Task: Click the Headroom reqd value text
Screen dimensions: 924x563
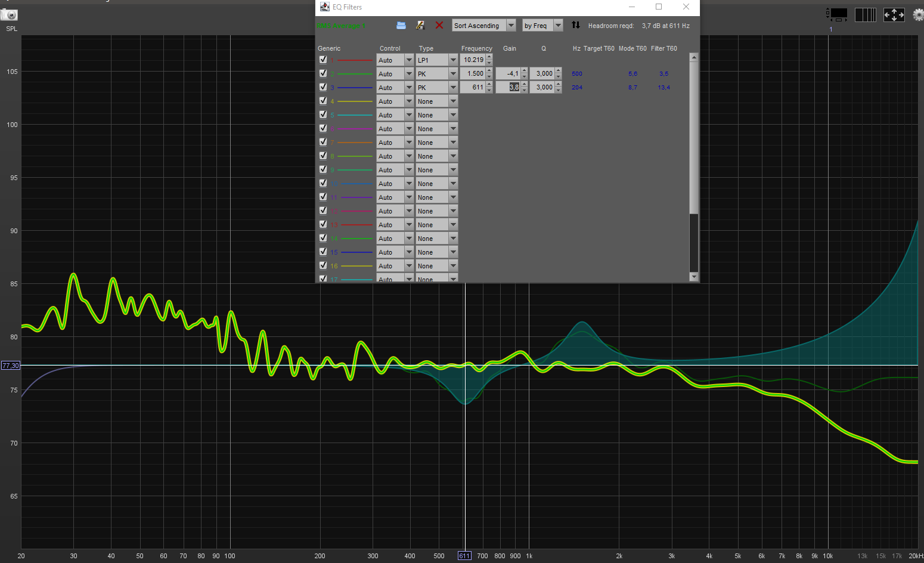Action: coord(665,26)
